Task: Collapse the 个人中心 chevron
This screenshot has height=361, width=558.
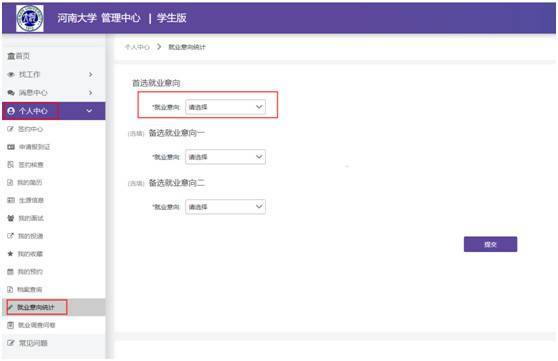Action: click(x=89, y=111)
